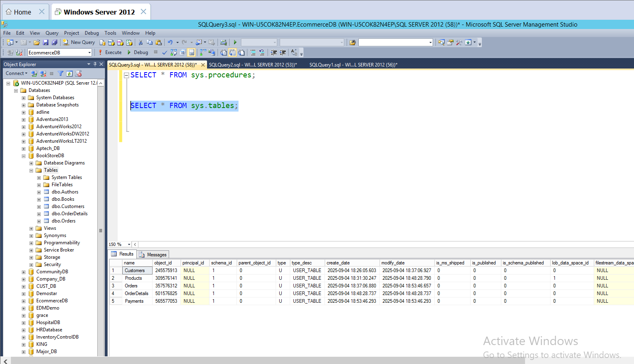The image size is (634, 364).
Task: Click Uncomment selected lines icon
Action: tap(262, 52)
